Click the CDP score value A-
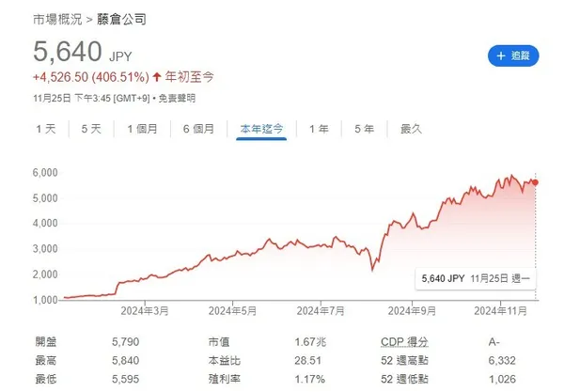This screenshot has height=392, width=564. pos(494,341)
